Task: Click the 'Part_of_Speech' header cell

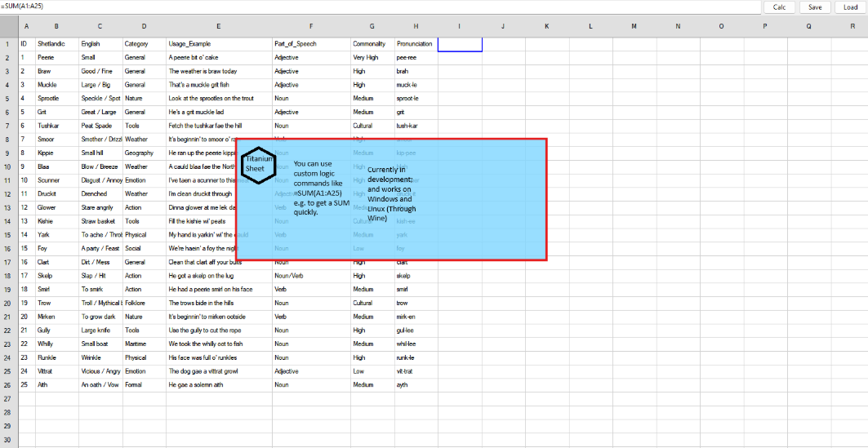Action: click(x=311, y=44)
